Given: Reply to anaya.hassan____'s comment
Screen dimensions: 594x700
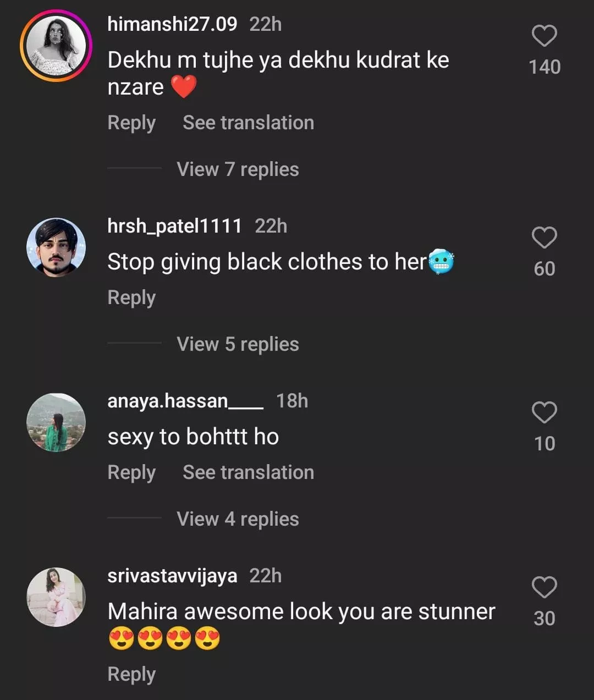Looking at the screenshot, I should pyautogui.click(x=131, y=472).
